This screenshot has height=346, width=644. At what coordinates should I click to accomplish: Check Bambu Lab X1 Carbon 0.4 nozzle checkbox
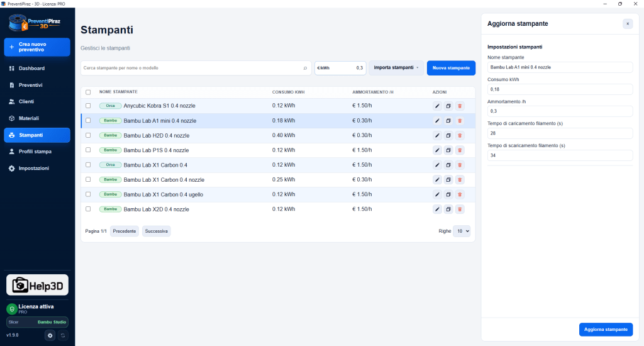click(88, 179)
